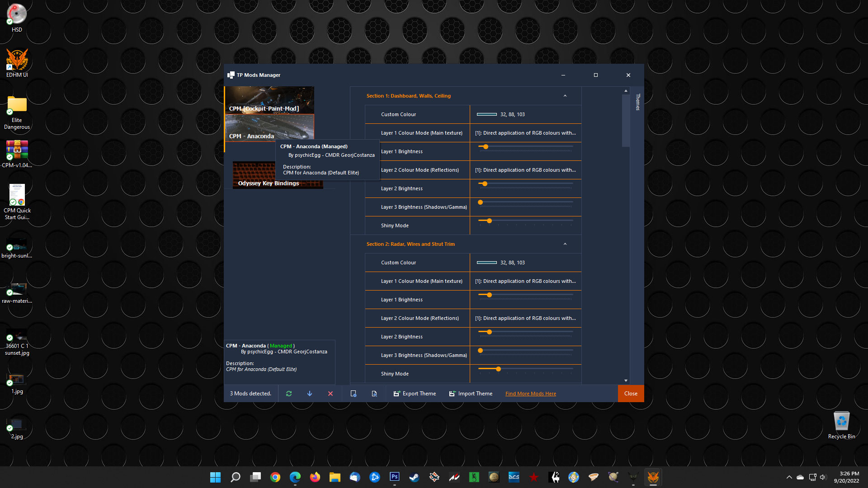Click the blue down-arrow install icon
The height and width of the screenshot is (488, 868).
310,394
